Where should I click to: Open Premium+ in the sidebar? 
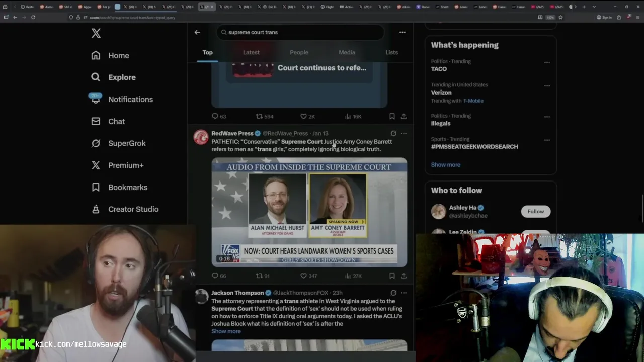click(x=117, y=165)
